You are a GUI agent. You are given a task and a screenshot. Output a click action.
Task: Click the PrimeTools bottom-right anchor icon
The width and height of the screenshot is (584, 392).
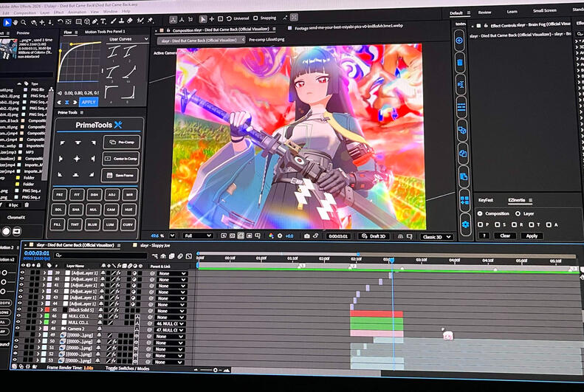tap(92, 174)
